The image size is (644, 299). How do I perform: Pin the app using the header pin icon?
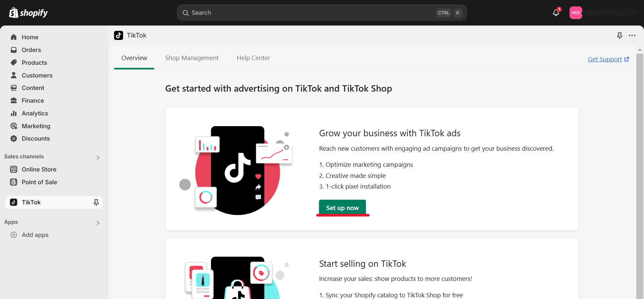[x=620, y=36]
